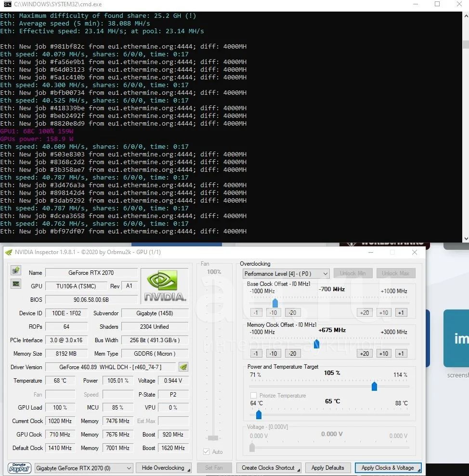The height and width of the screenshot is (476, 469).
Task: Enable the Priorize Temperature checkbox
Action: coord(253,395)
